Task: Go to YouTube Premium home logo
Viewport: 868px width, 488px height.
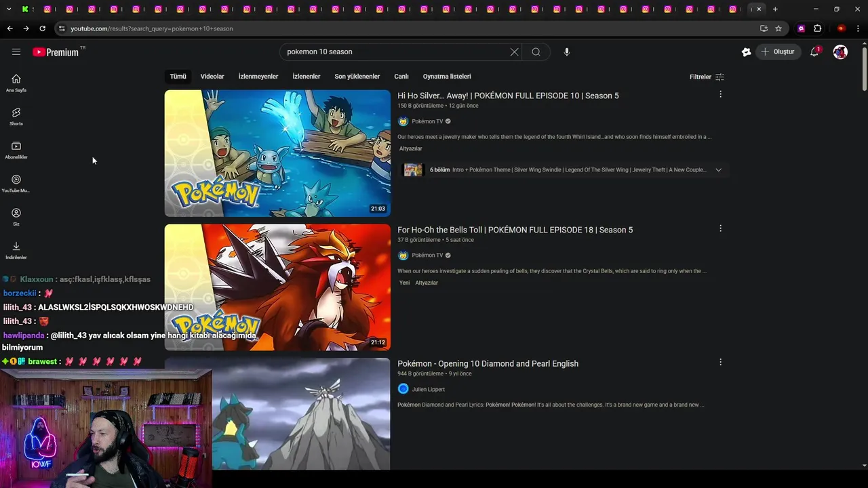Action: pos(56,52)
